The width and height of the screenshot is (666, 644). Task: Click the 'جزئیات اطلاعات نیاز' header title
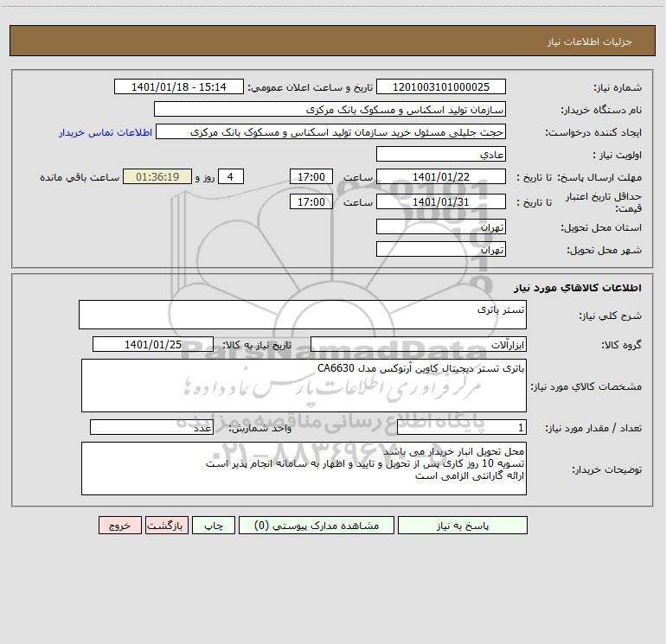click(x=590, y=41)
